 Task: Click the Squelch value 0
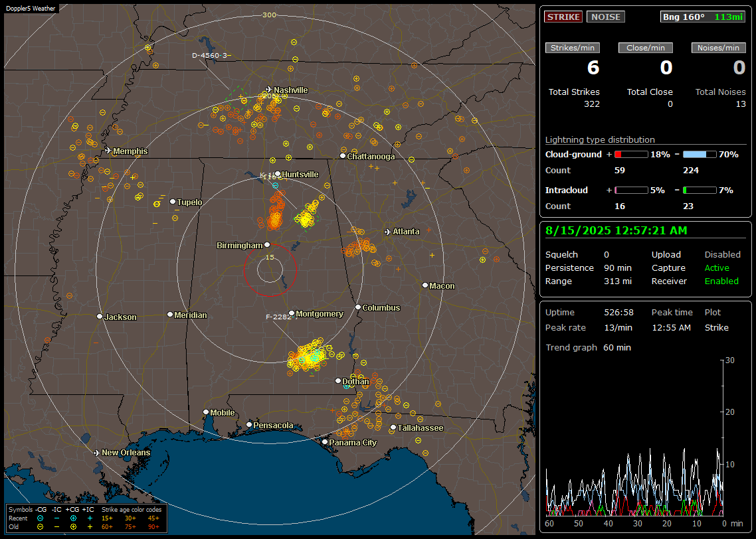[x=607, y=255]
